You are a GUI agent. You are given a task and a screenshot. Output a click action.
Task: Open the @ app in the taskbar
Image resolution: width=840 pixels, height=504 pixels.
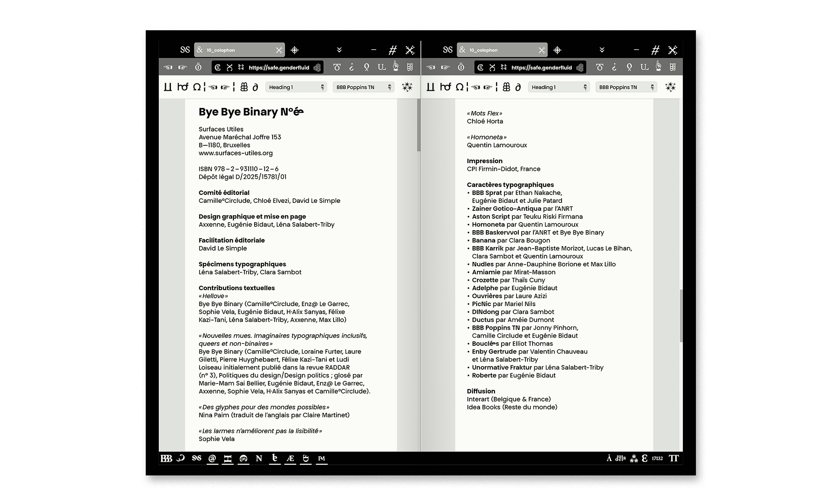coord(212,459)
